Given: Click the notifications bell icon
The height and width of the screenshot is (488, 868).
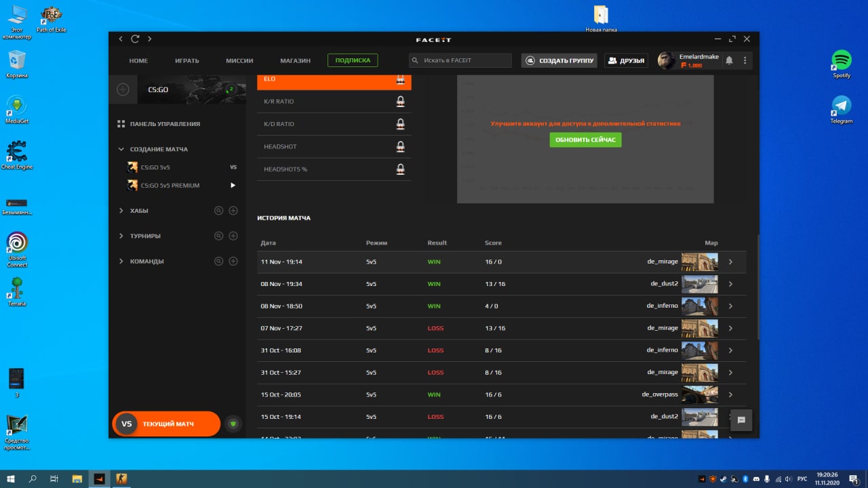Looking at the screenshot, I should pyautogui.click(x=729, y=60).
